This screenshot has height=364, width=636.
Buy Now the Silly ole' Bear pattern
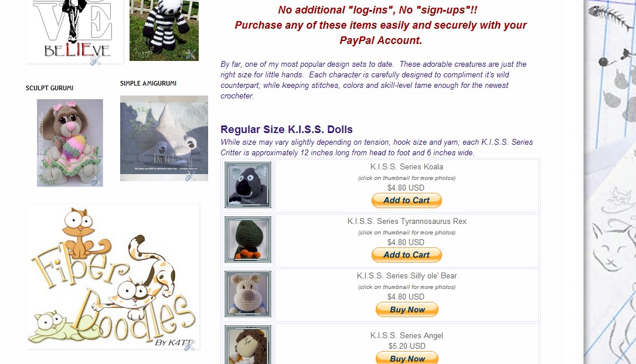pos(407,309)
